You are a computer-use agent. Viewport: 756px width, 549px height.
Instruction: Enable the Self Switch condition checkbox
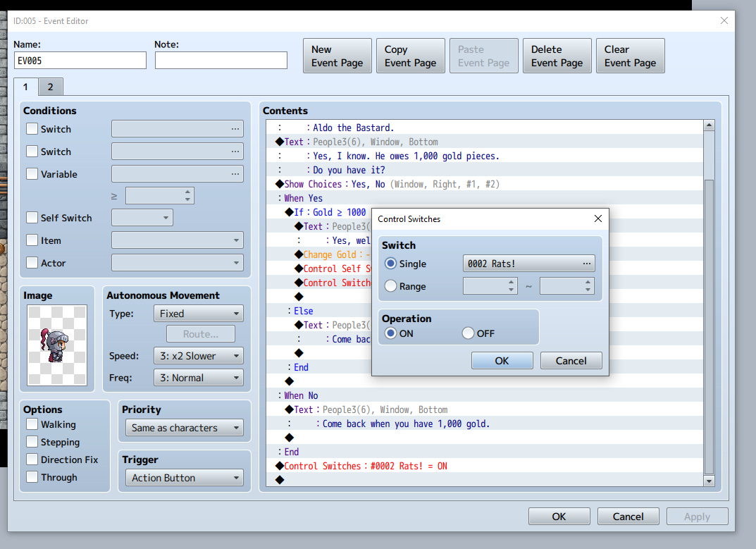[32, 218]
